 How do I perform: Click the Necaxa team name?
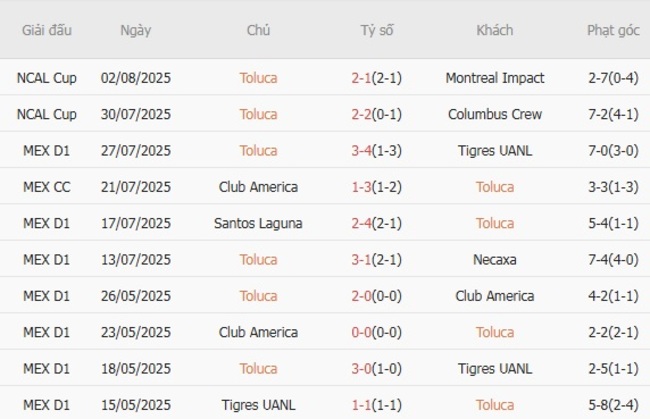495,260
